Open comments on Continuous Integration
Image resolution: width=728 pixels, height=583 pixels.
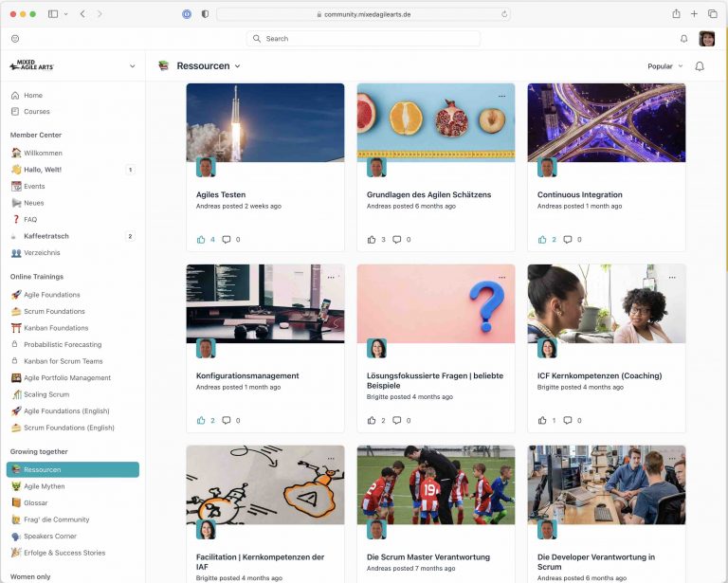568,240
